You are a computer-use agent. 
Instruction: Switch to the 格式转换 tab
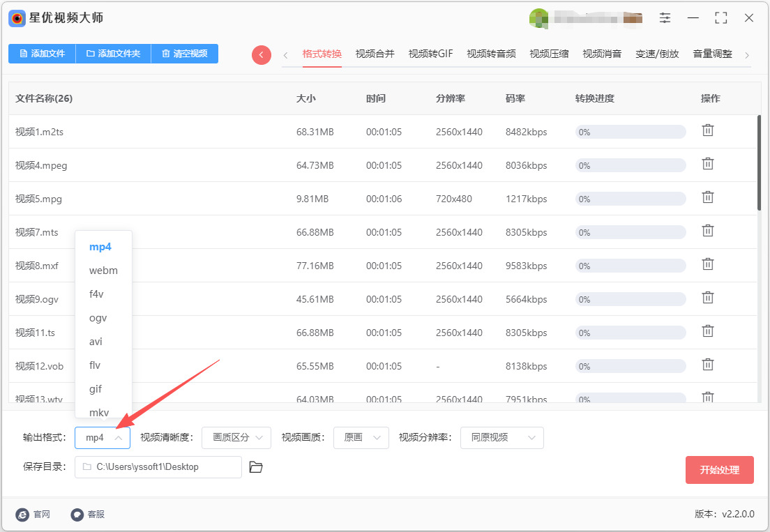coord(322,54)
